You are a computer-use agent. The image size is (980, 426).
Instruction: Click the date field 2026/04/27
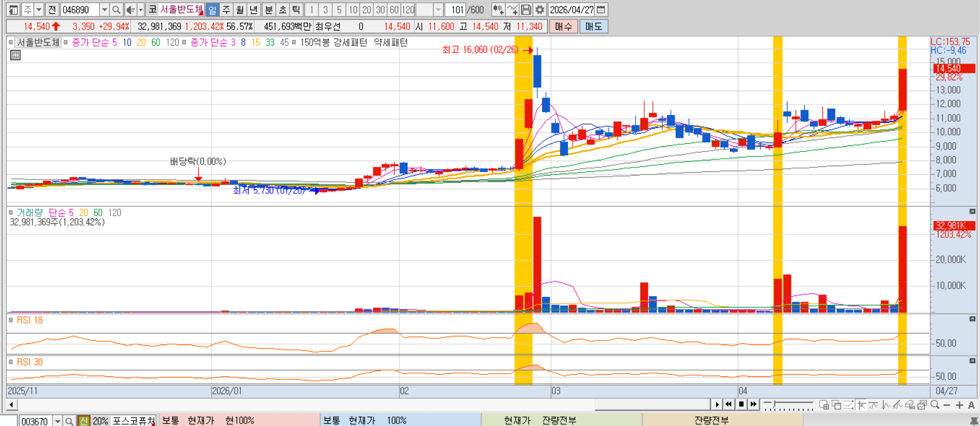pos(571,10)
